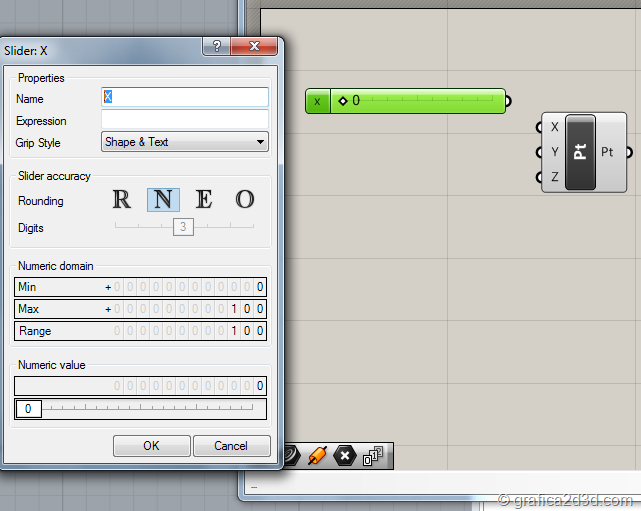Click the Expression input field

[185, 120]
